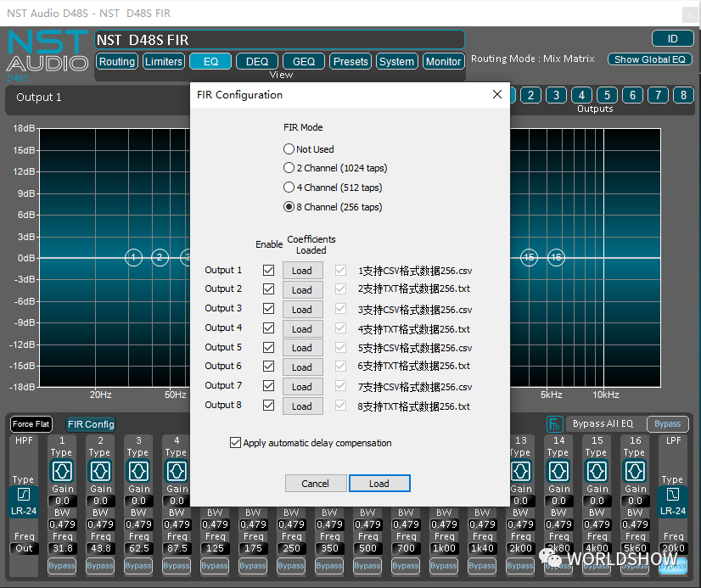Load coefficients for Output 6
701x588 pixels.
pyautogui.click(x=302, y=367)
